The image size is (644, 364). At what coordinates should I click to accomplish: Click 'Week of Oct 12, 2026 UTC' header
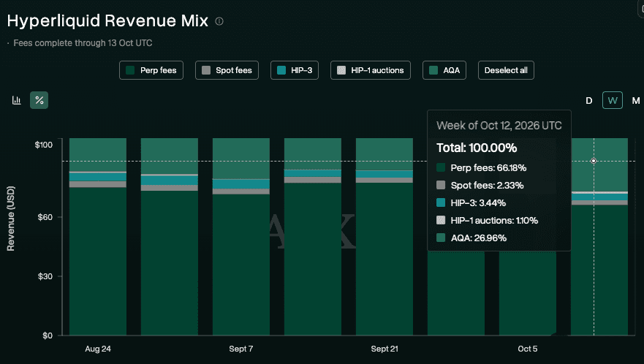(499, 126)
